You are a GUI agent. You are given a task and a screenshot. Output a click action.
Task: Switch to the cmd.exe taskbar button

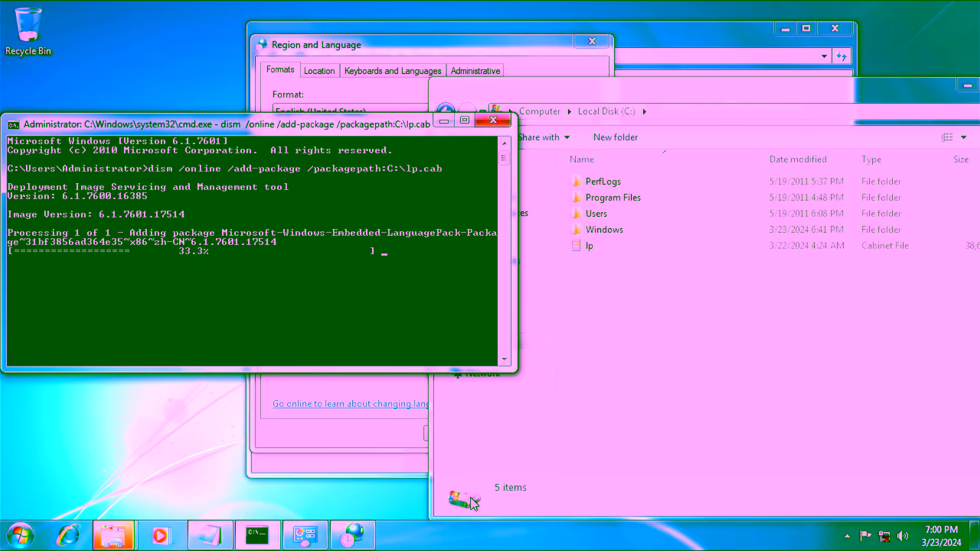point(257,535)
